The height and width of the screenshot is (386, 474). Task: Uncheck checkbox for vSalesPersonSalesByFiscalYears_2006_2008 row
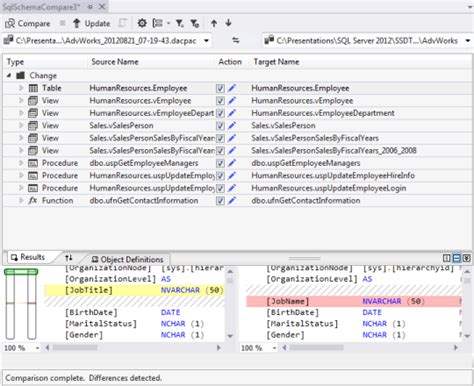tap(220, 151)
